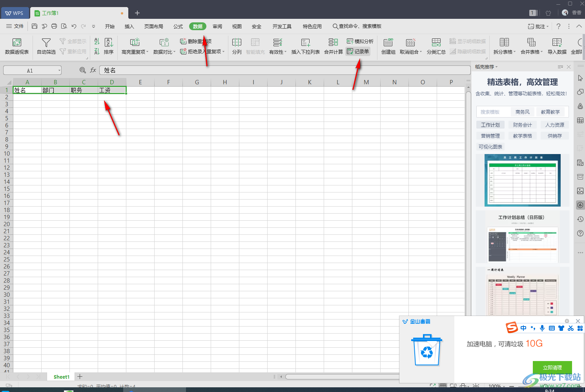Select the 教育教学 template tag

point(550,112)
